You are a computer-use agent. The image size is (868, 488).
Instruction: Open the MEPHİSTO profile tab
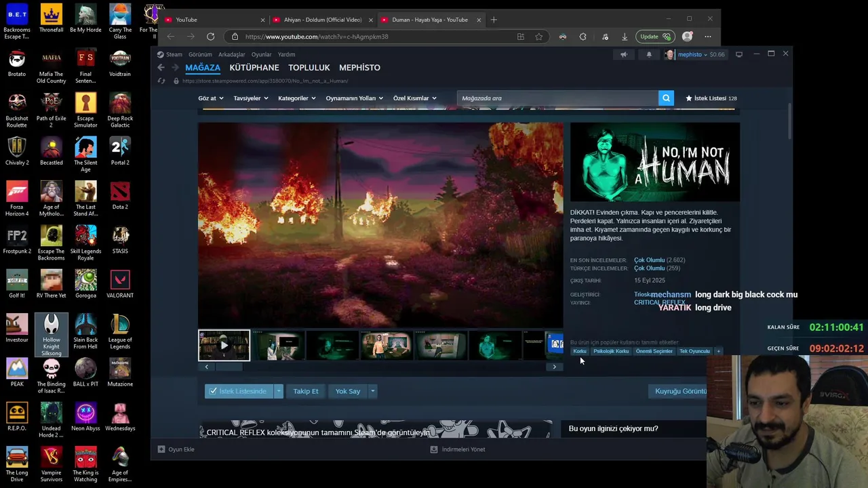[x=359, y=68]
